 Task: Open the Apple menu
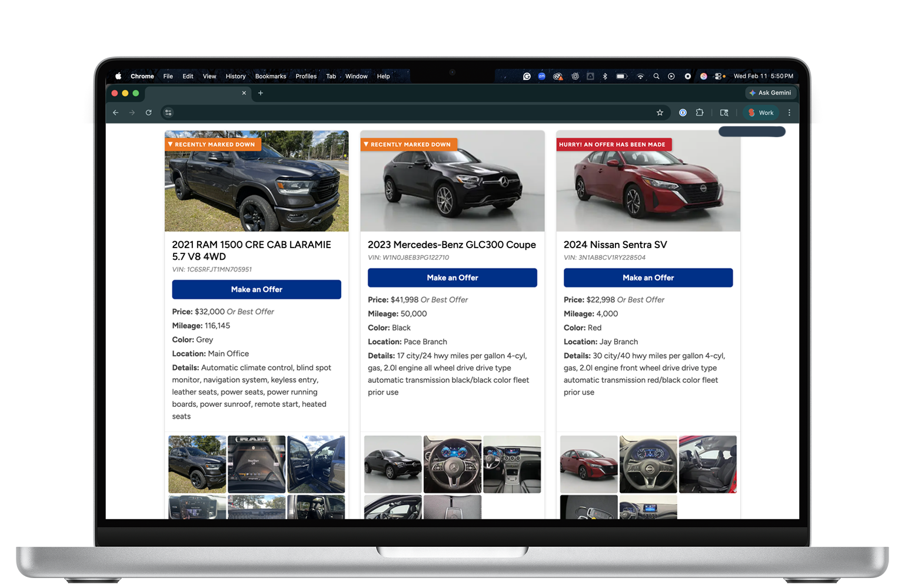(x=118, y=76)
